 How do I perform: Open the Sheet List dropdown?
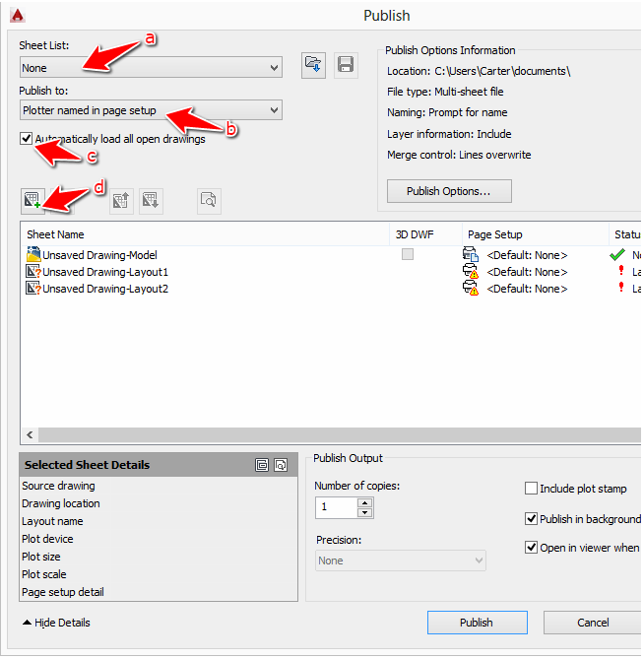click(x=151, y=67)
